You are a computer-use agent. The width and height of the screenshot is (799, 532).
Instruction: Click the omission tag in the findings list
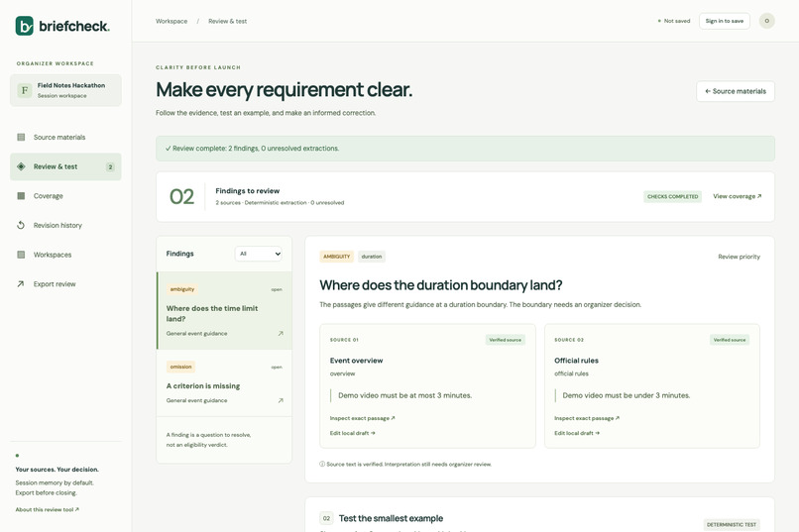click(x=180, y=367)
